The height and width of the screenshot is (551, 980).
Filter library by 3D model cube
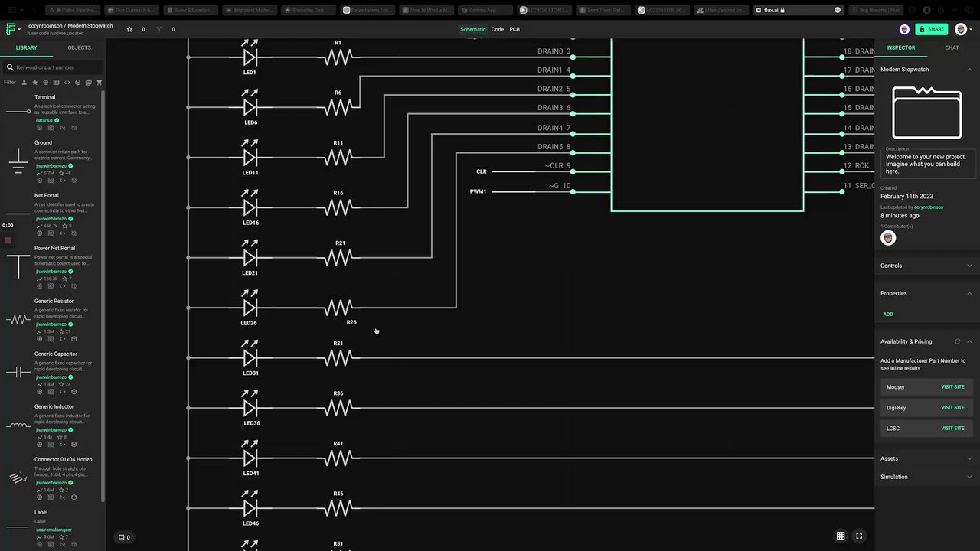(x=77, y=82)
